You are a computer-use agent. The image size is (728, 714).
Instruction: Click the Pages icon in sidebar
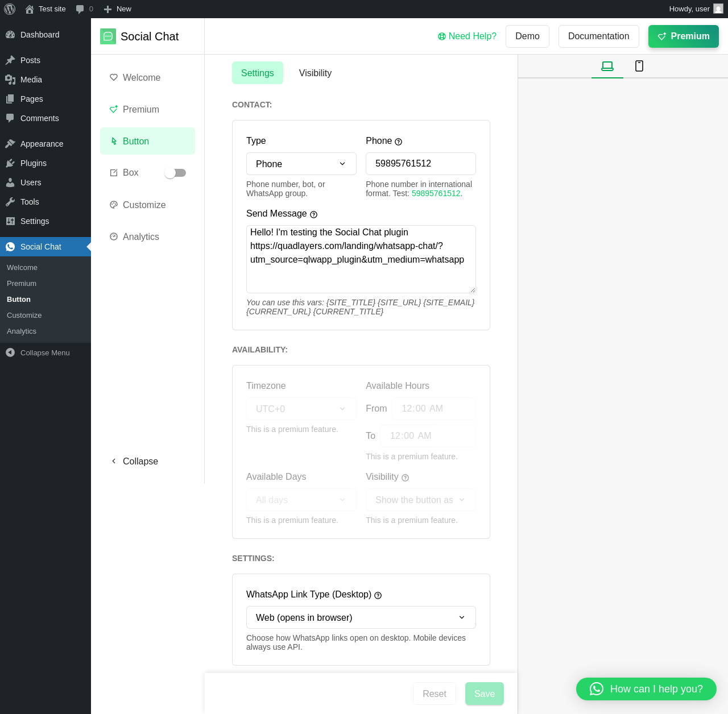[10, 99]
